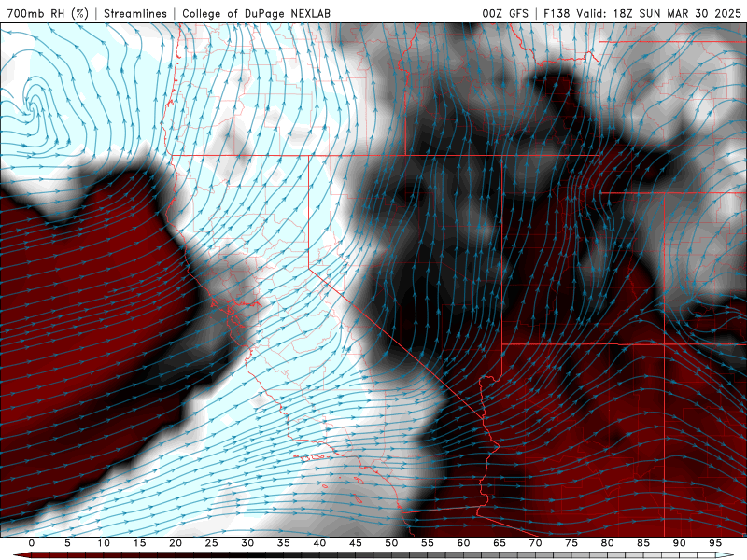Click the 'Streamlines' label in the header
The image size is (747, 560).
[135, 13]
